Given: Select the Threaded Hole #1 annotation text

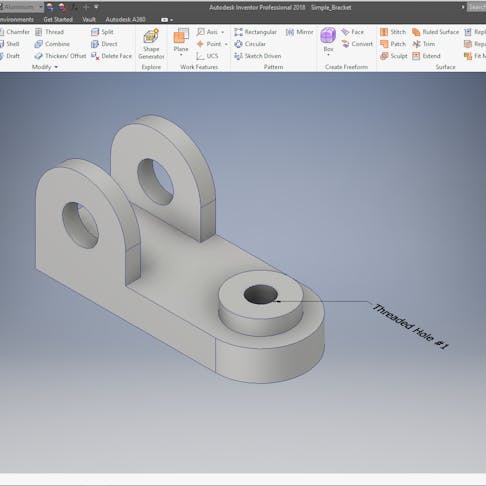Looking at the screenshot, I should click(x=410, y=327).
